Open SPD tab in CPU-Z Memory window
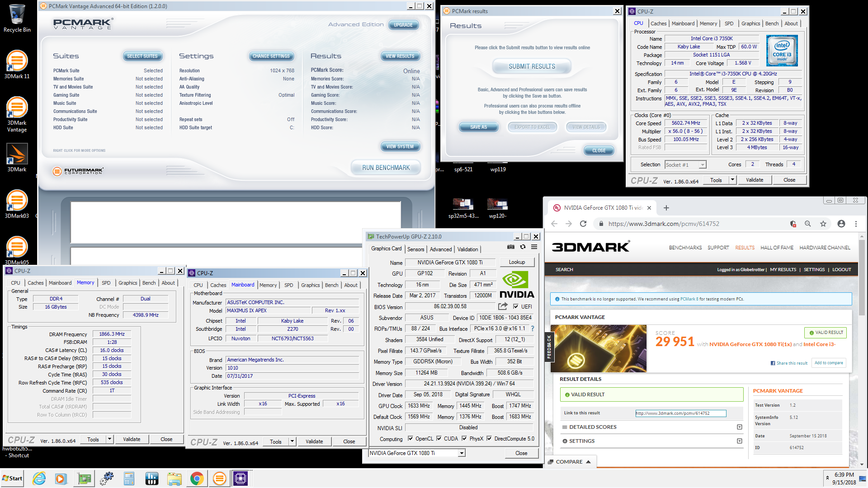868x488 pixels. coord(106,283)
